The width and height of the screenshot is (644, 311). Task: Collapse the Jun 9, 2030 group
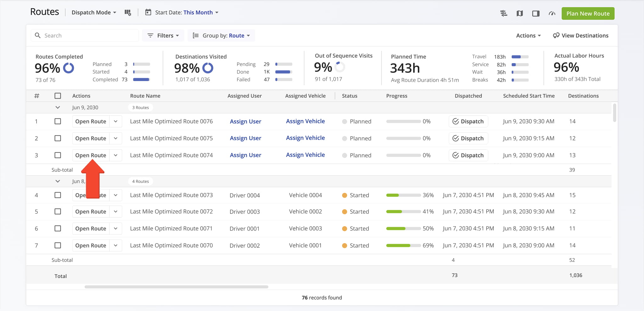click(58, 107)
